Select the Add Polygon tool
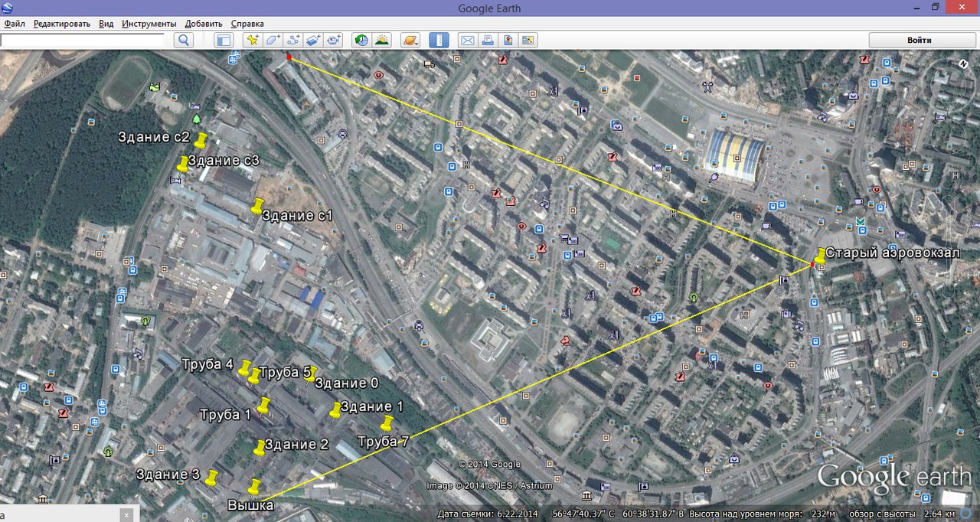The width and height of the screenshot is (980, 522). (273, 41)
